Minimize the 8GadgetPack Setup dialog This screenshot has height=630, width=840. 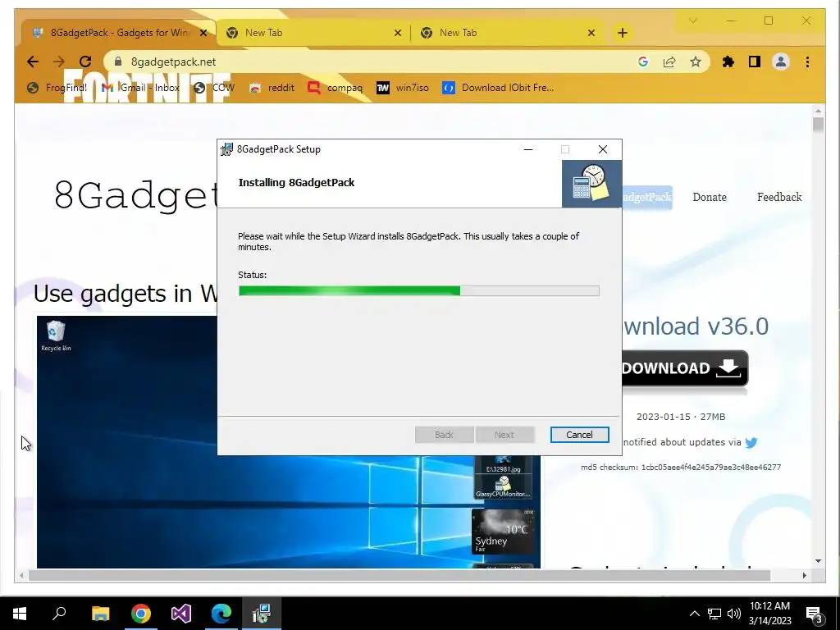pos(528,149)
